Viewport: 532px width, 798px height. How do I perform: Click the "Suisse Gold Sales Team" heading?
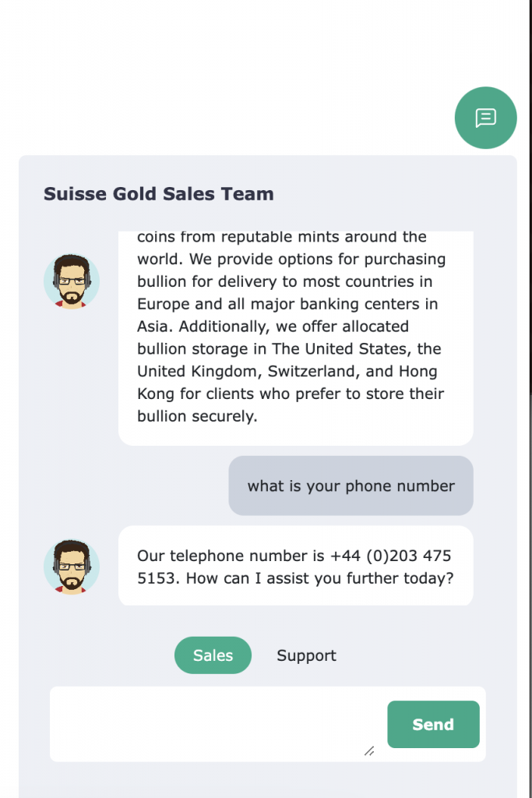pyautogui.click(x=159, y=194)
